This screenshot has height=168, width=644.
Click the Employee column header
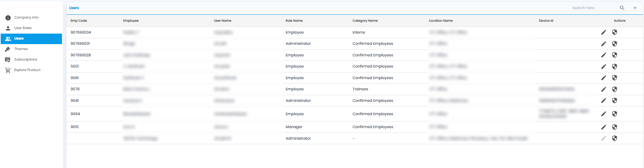click(131, 21)
